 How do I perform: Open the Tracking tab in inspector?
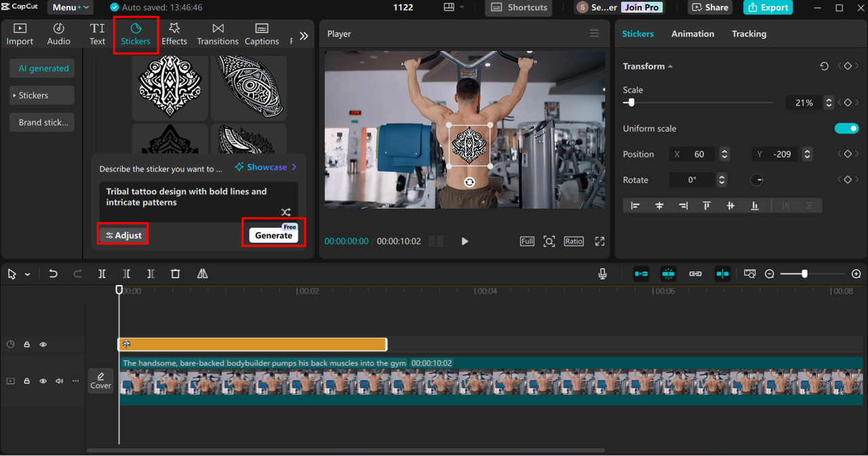(749, 34)
